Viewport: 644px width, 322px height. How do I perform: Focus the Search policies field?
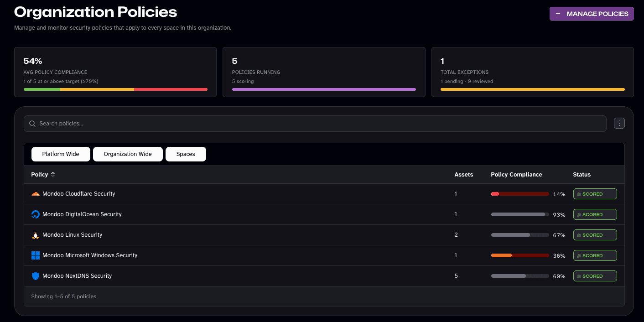315,124
